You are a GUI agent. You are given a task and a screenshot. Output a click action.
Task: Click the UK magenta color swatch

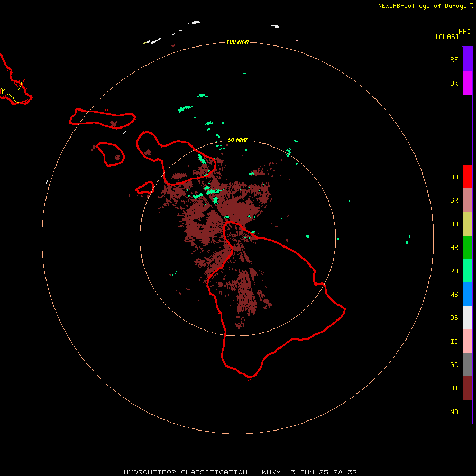point(467,83)
